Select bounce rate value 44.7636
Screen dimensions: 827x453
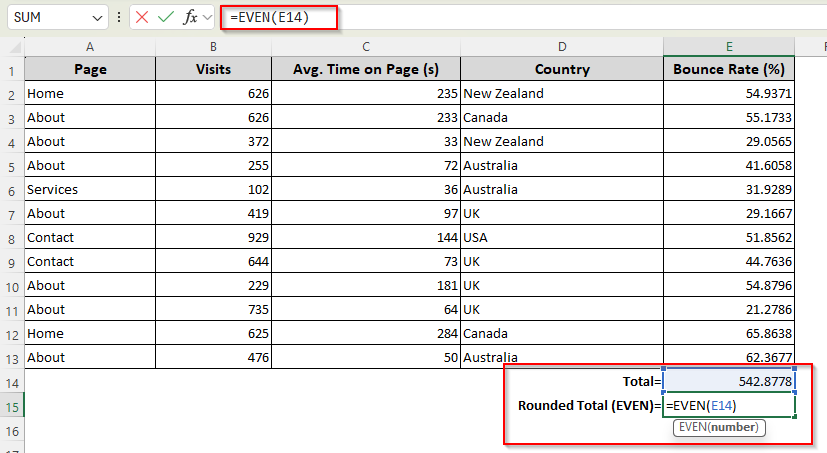click(x=729, y=262)
